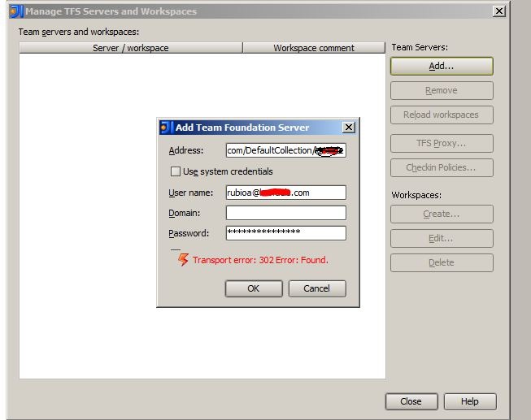
Task: Click the Workspace comment column header
Action: tap(314, 48)
